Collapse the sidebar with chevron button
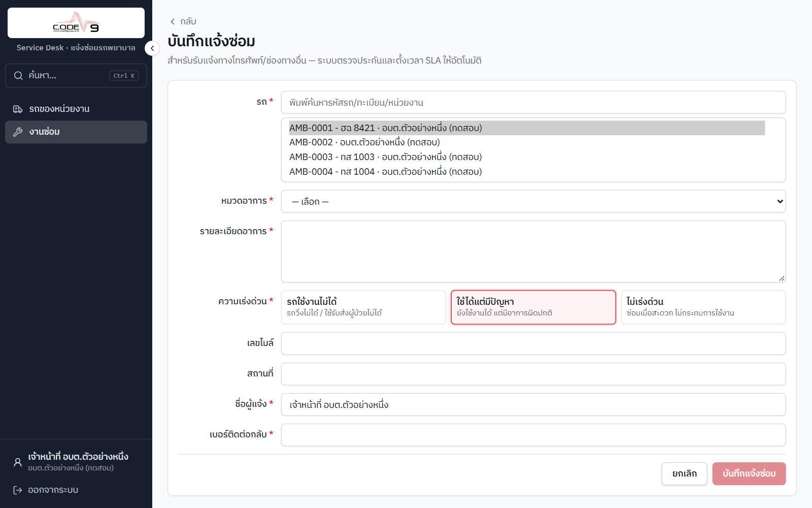This screenshot has height=508, width=812. pos(152,48)
